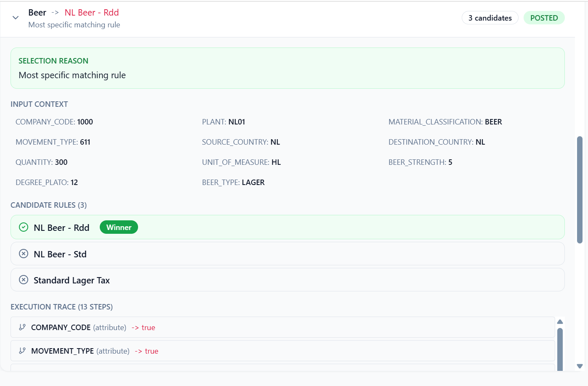Click the rejected X icon beside NL Beer - Std
588x386 pixels.
[24, 254]
